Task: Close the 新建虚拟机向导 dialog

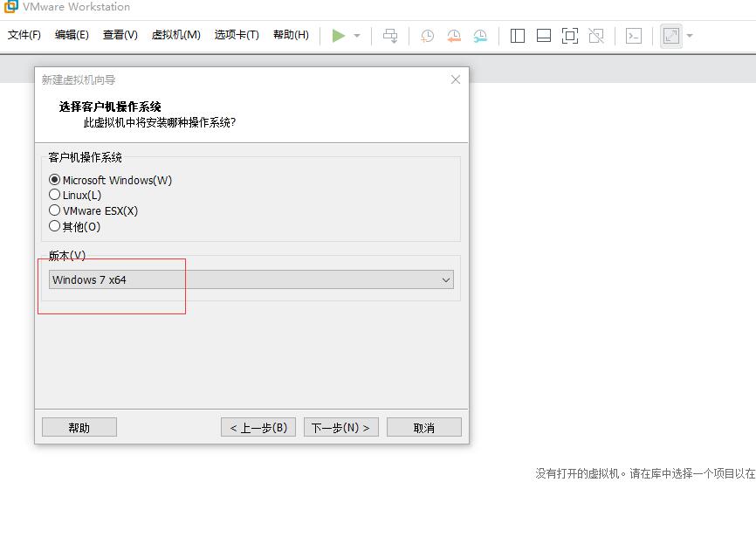Action: 456,79
